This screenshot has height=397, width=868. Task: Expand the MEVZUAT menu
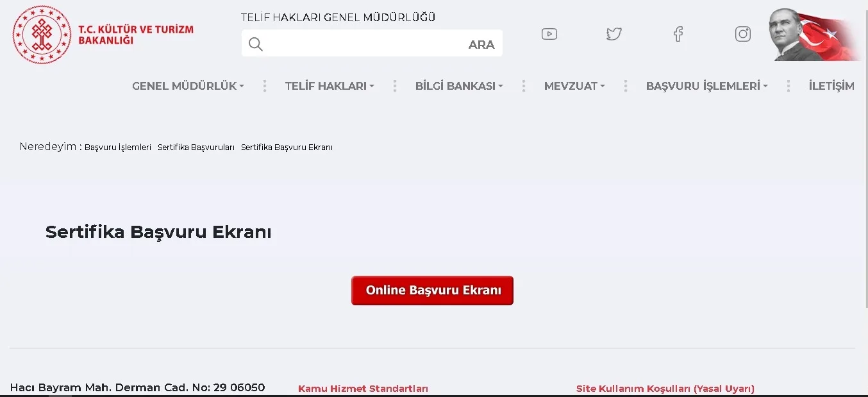tap(574, 86)
